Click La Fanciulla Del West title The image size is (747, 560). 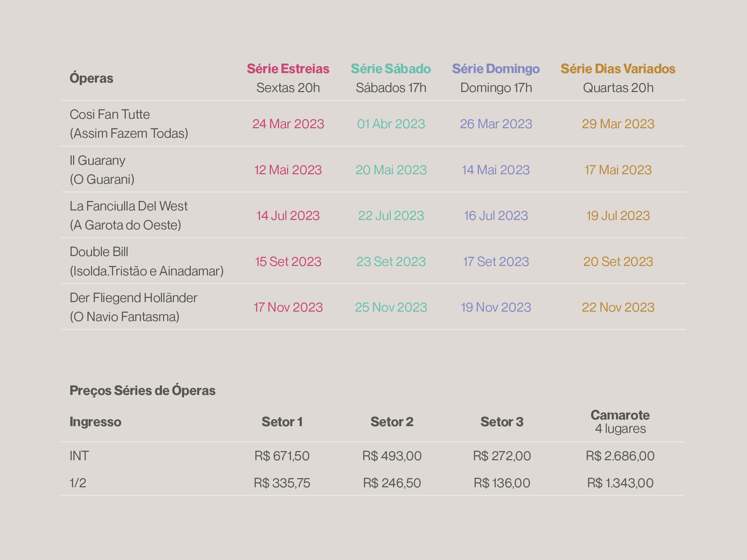129,206
